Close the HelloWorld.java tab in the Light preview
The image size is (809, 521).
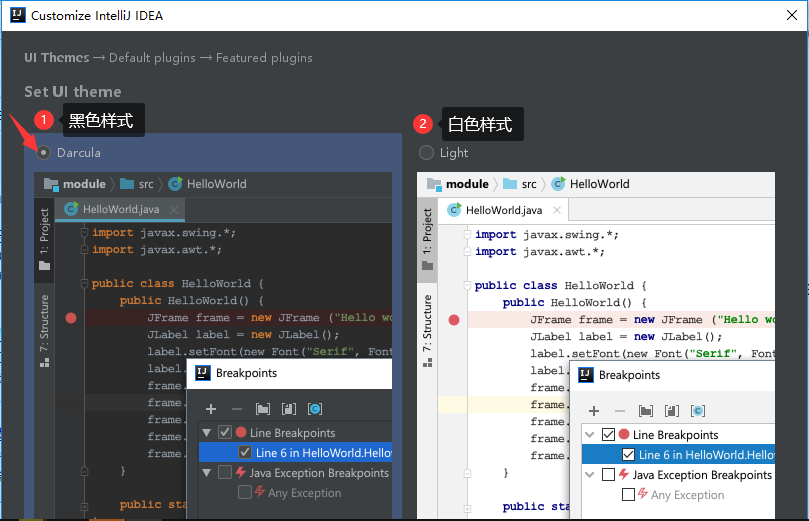(x=557, y=210)
